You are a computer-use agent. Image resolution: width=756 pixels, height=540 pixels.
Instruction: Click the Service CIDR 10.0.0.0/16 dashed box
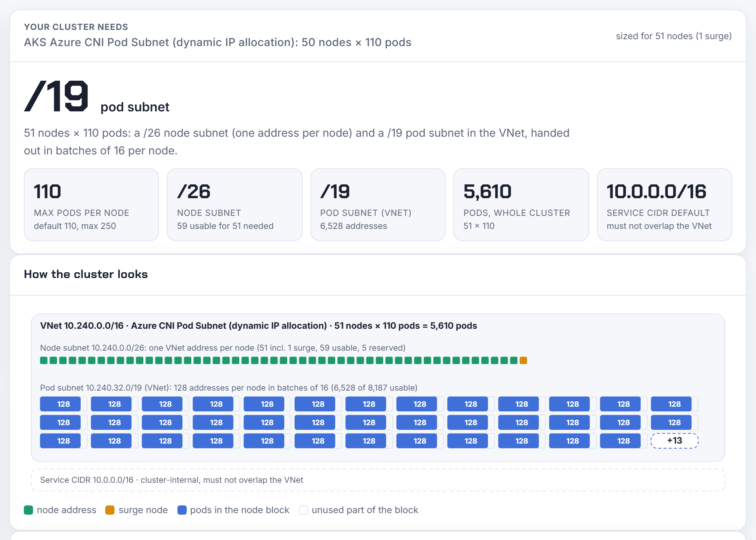coord(378,480)
